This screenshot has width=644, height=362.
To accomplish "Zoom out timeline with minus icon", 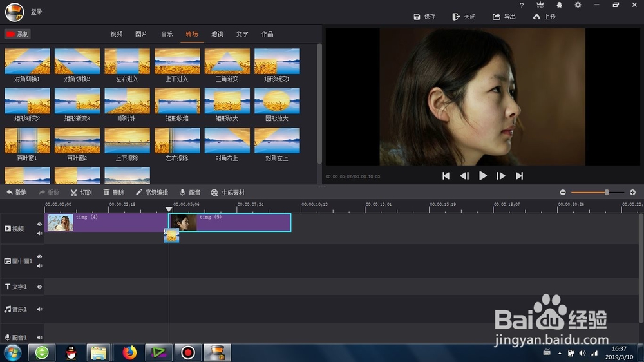I will [x=563, y=193].
